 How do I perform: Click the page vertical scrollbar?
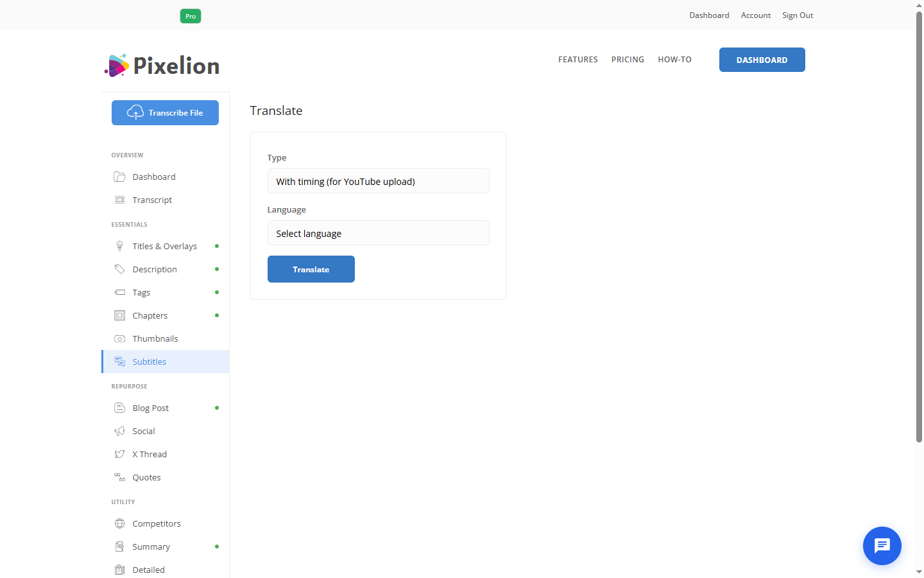coord(919,227)
